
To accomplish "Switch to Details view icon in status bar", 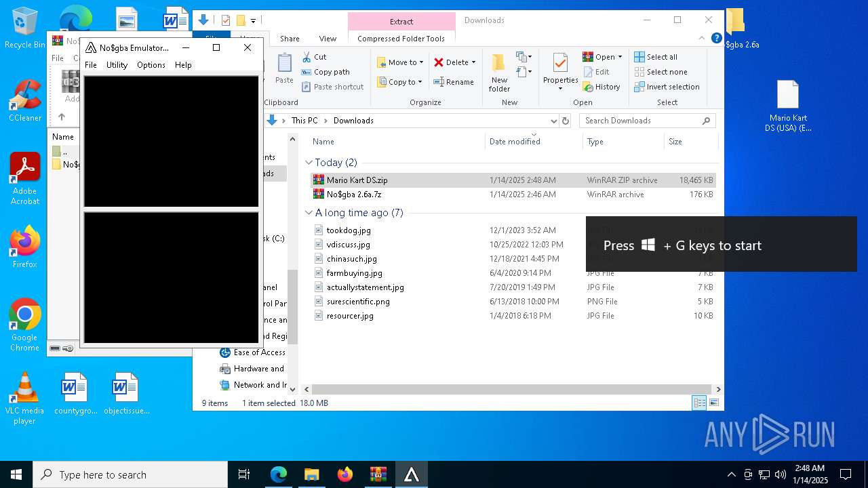I will point(699,403).
